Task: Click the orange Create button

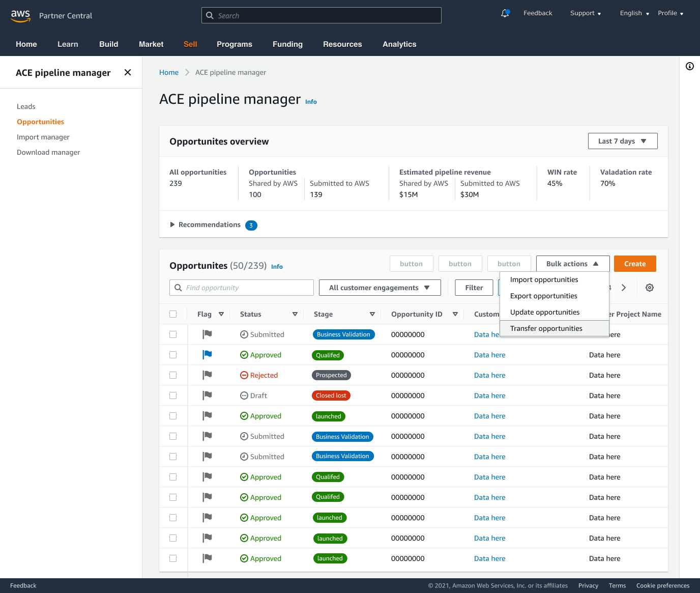Action: (x=635, y=264)
